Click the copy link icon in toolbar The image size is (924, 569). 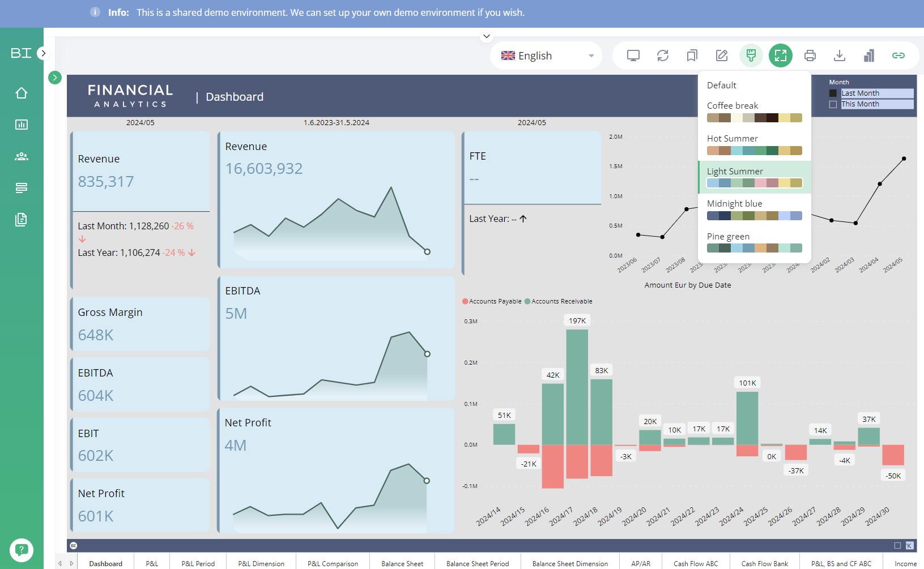[898, 55]
